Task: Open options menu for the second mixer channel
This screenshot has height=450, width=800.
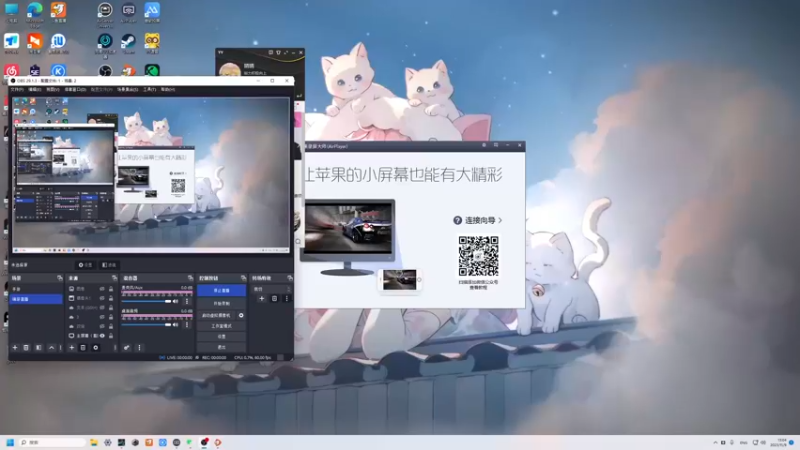Action: 187,324
